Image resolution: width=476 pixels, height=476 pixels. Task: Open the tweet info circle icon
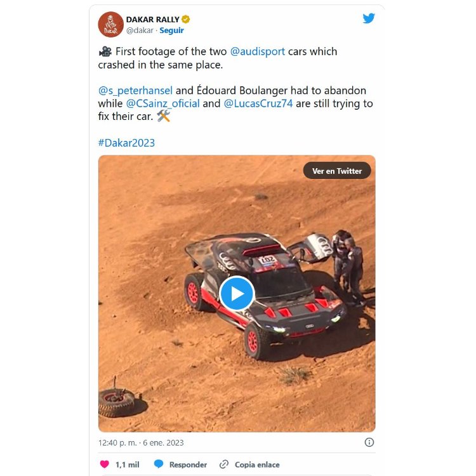tap(369, 442)
